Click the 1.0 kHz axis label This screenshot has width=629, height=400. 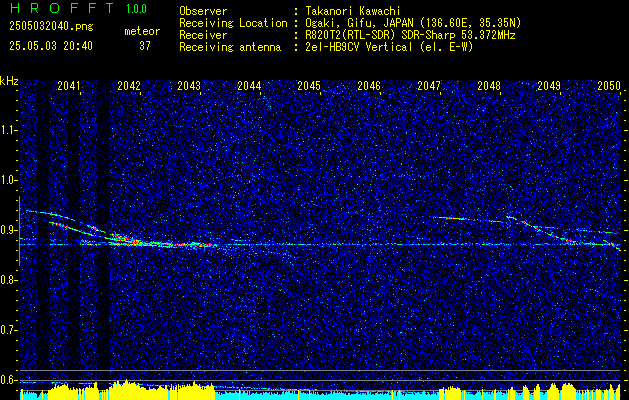8,180
